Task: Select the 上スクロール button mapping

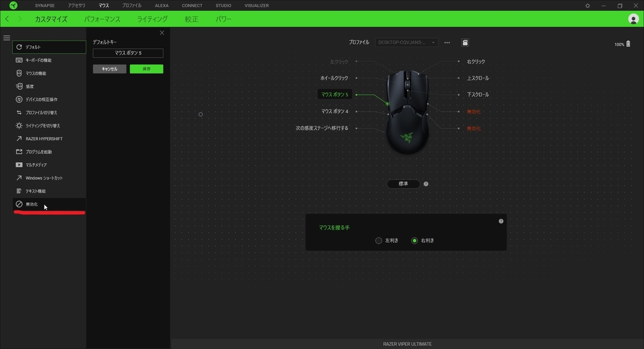Action: pyautogui.click(x=478, y=78)
